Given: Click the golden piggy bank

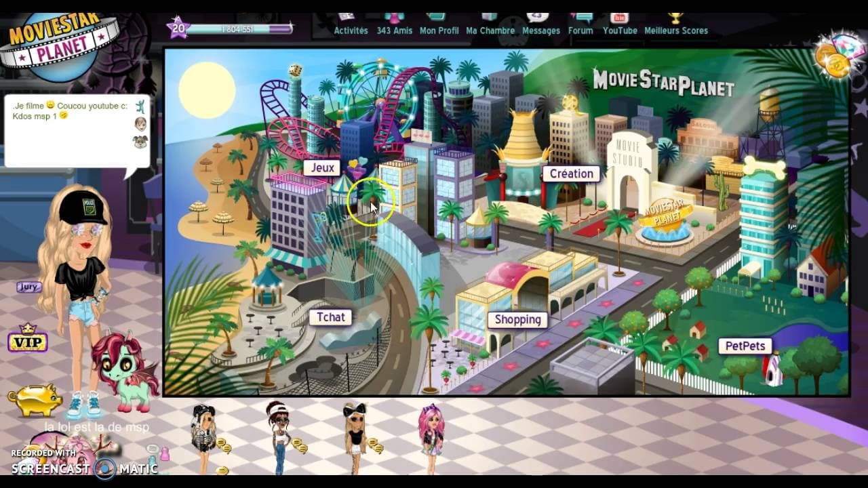Looking at the screenshot, I should (x=34, y=401).
